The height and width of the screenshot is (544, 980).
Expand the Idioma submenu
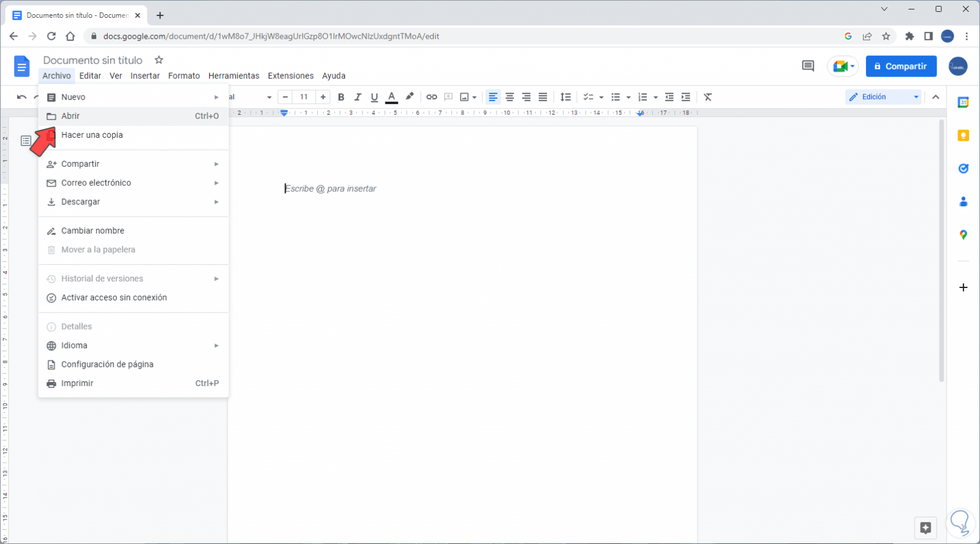[x=134, y=346]
